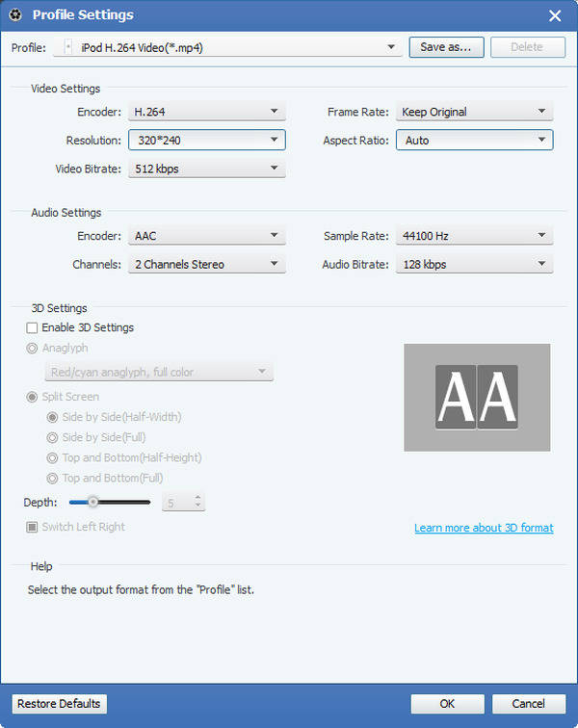The width and height of the screenshot is (578, 728).
Task: Expand the Audio Bitrate 128 kbps dropdown
Action: 474,264
